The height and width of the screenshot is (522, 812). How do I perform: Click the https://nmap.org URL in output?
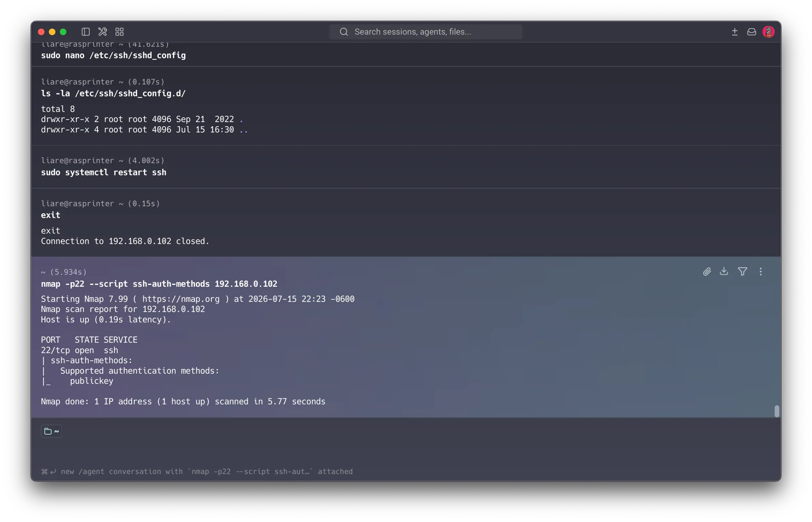point(181,299)
